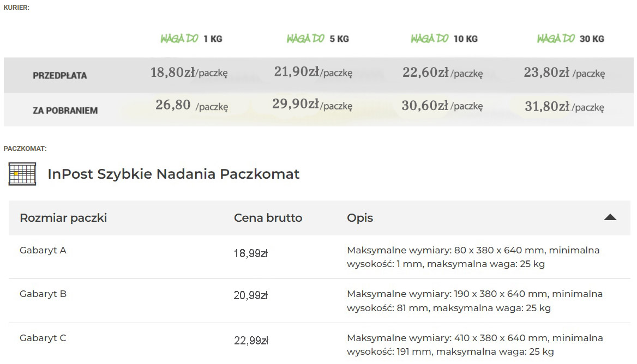Click the Waga do 1 KG header
The height and width of the screenshot is (364, 637).
tap(191, 39)
